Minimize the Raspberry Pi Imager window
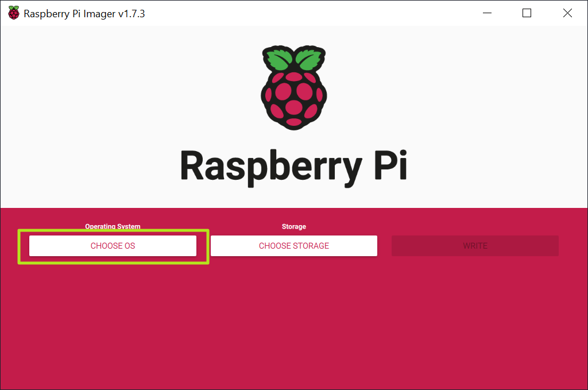Image resolution: width=588 pixels, height=390 pixels. (486, 13)
